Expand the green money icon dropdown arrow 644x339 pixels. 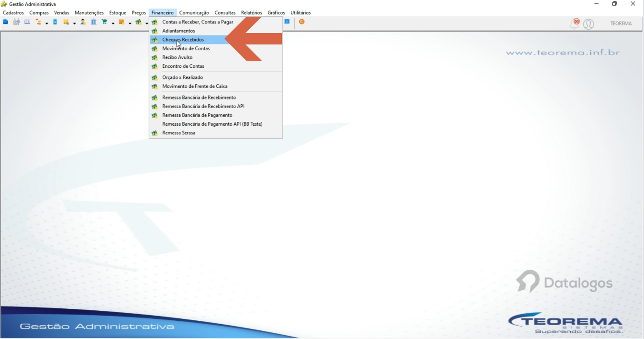146,23
